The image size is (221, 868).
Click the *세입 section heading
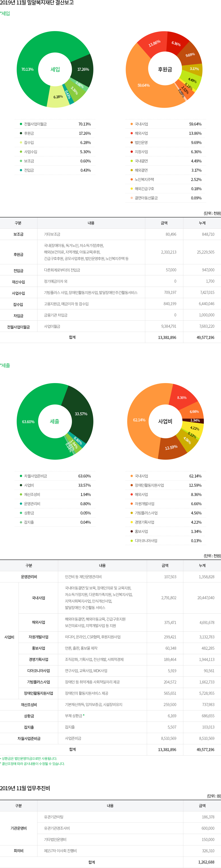pyautogui.click(x=5, y=14)
